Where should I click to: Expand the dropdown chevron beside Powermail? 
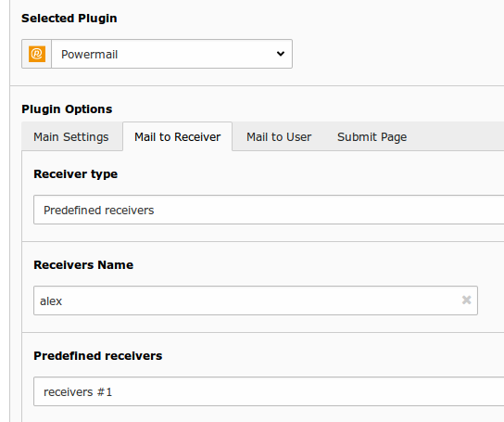click(281, 54)
